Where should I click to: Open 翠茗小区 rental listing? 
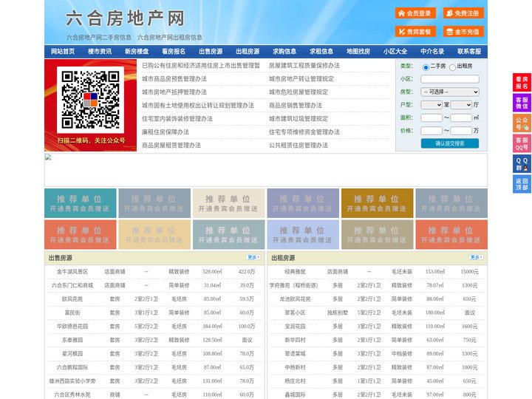tap(295, 313)
